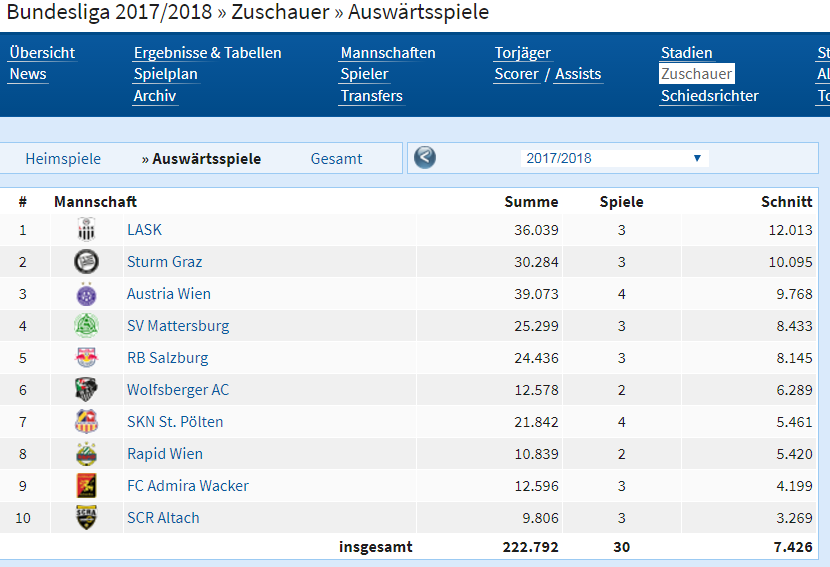Open the Wolfsberger AC team link

[x=178, y=390]
